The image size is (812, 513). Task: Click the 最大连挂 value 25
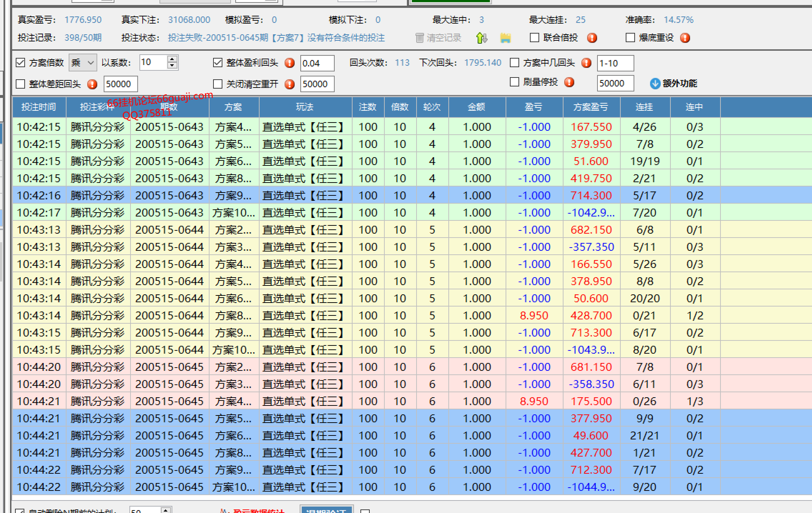click(581, 20)
